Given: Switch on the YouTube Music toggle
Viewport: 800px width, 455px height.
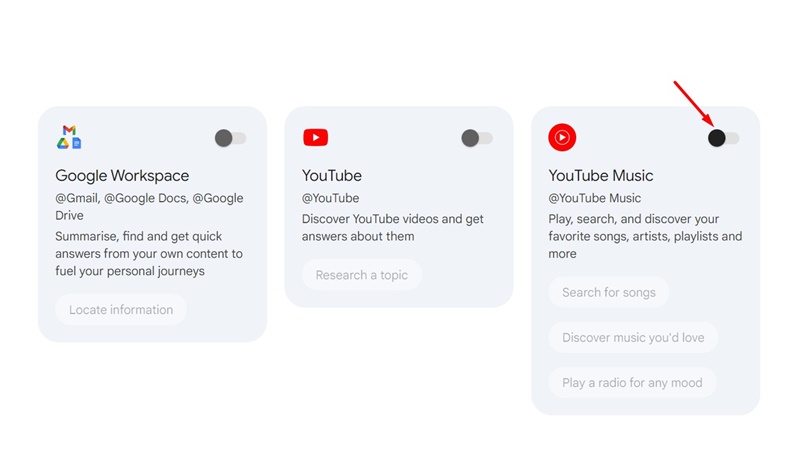Looking at the screenshot, I should tap(723, 138).
